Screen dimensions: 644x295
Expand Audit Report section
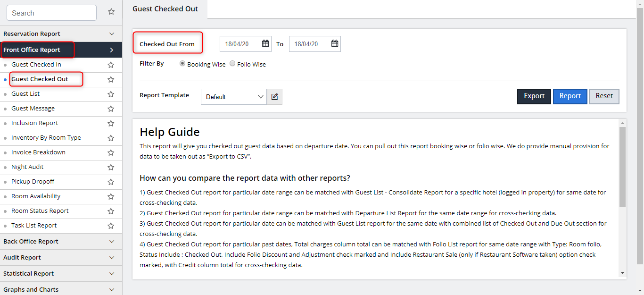tap(61, 257)
